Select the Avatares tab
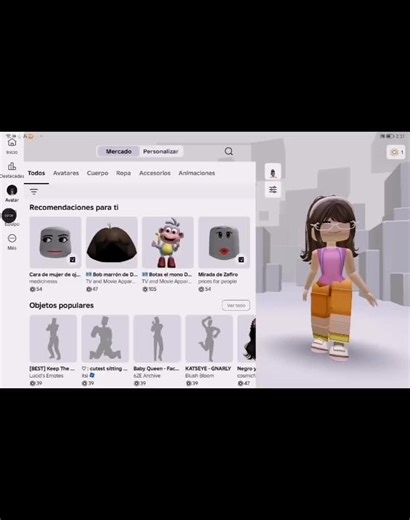This screenshot has height=520, width=410. [x=66, y=173]
